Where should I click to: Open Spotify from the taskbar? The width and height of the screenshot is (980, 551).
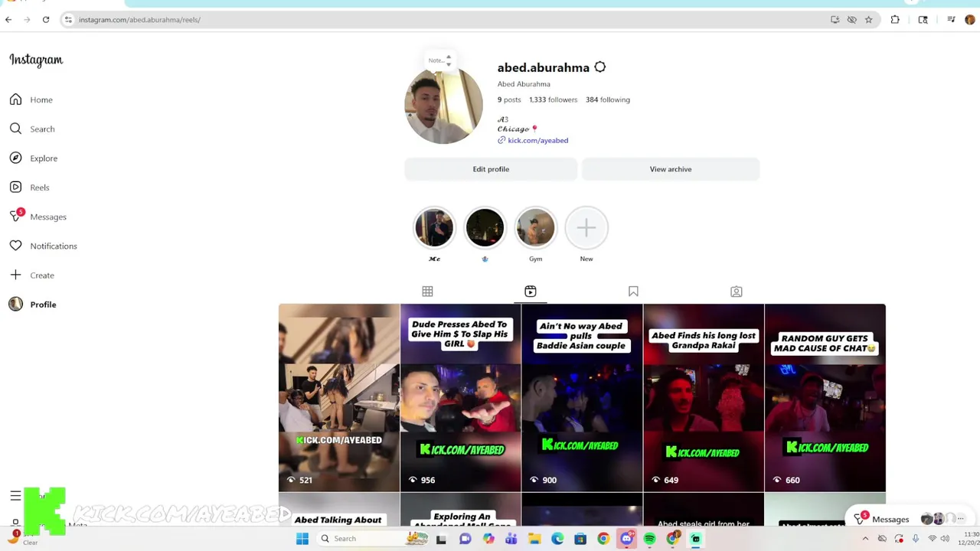coord(649,539)
